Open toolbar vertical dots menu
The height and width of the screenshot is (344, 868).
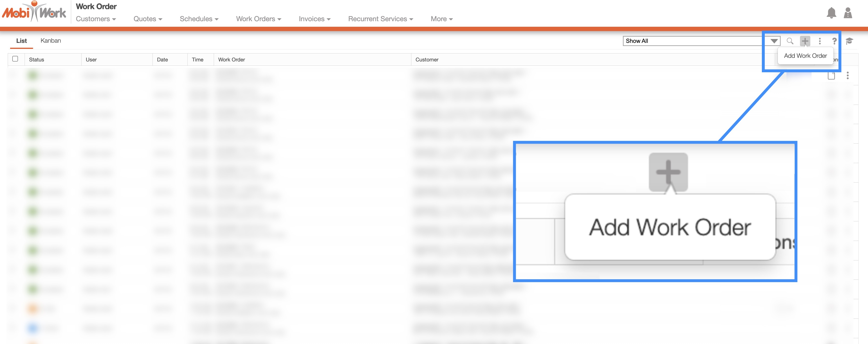[820, 41]
